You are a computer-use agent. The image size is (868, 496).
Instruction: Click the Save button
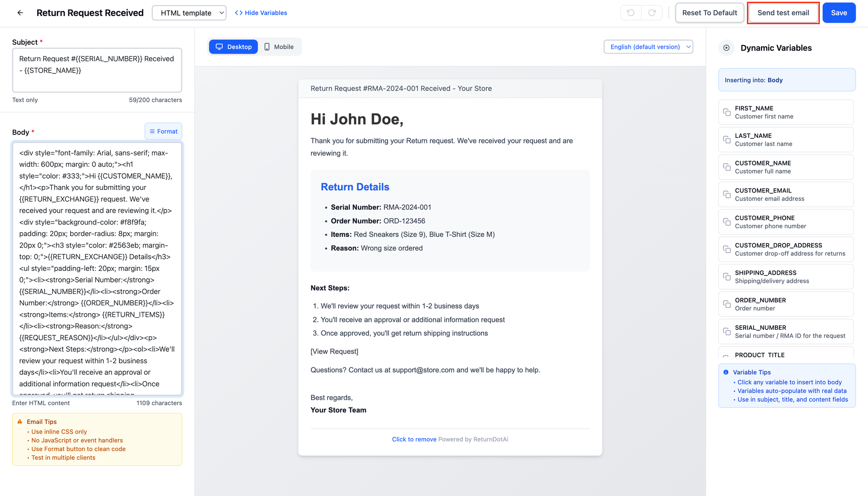pos(839,12)
